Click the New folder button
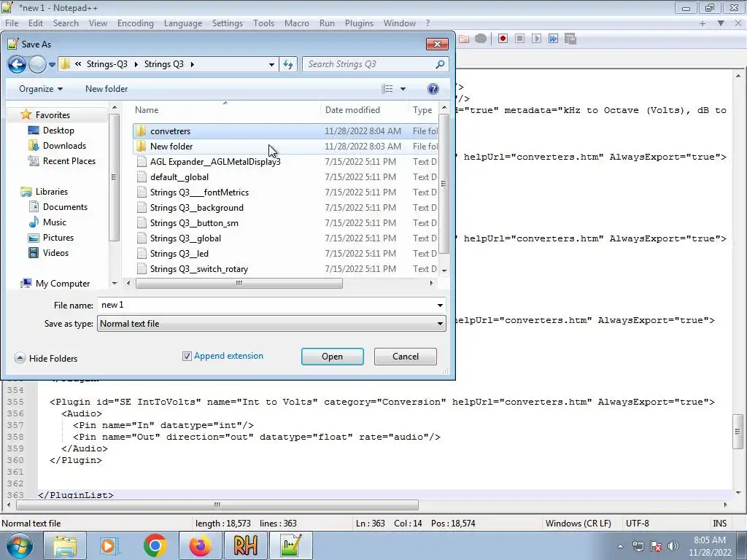 point(107,89)
